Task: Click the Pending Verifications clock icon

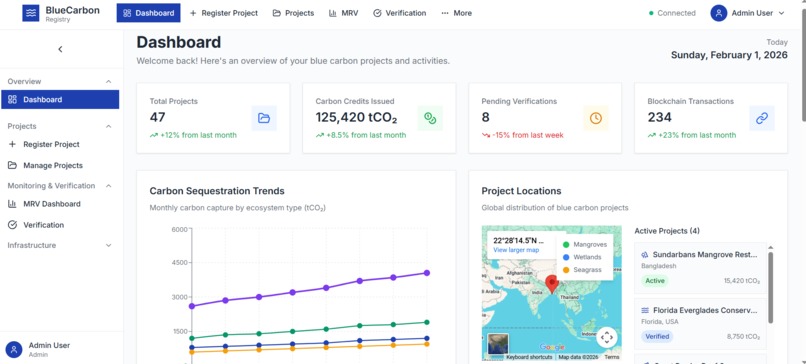Action: (596, 118)
